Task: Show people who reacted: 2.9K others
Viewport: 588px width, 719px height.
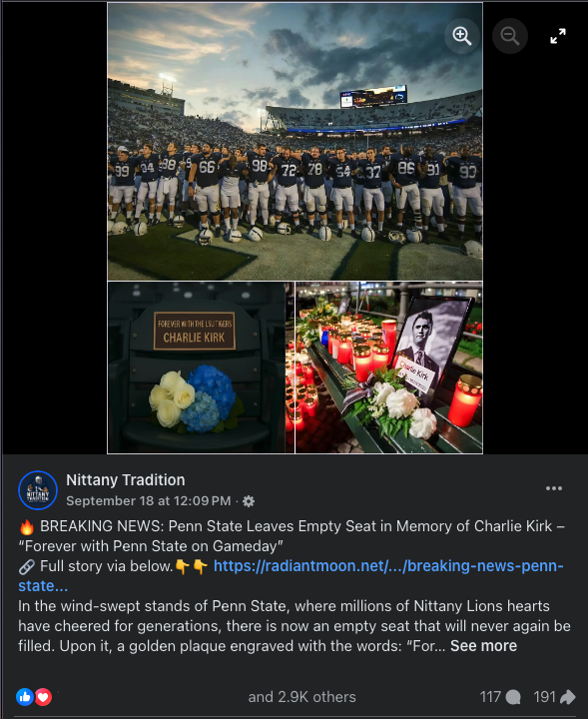Action: click(x=302, y=697)
